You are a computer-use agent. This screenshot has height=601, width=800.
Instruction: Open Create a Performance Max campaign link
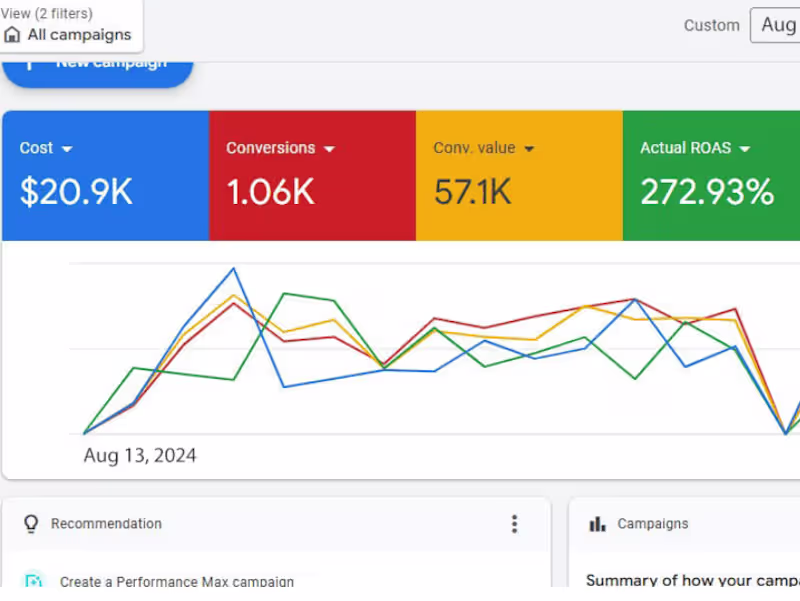(x=177, y=582)
